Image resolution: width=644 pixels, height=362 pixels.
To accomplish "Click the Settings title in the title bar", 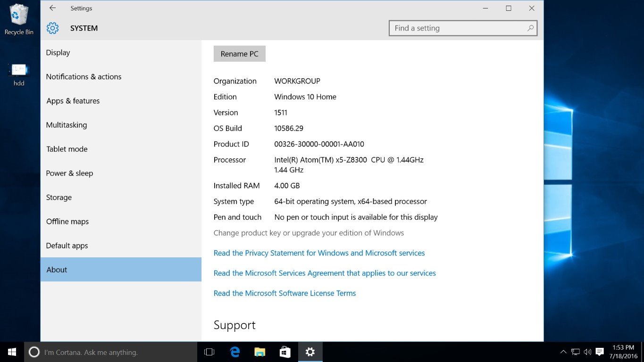I will (81, 8).
